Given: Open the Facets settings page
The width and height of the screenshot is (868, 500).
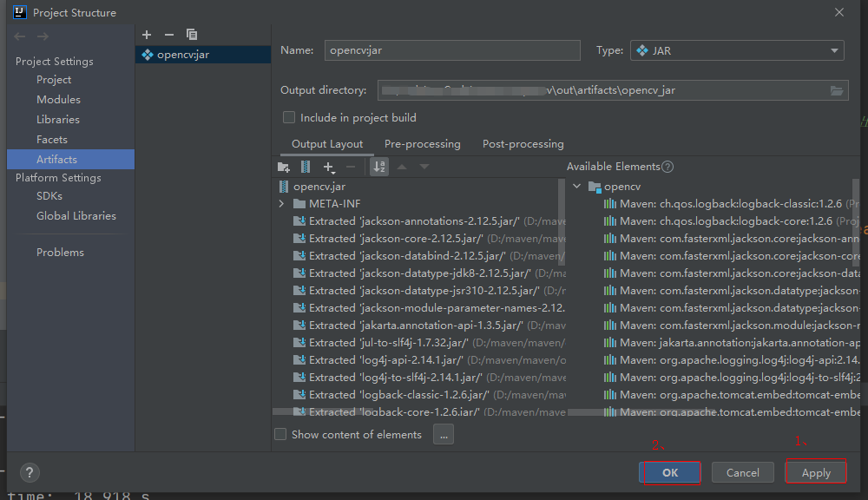Looking at the screenshot, I should pos(51,140).
